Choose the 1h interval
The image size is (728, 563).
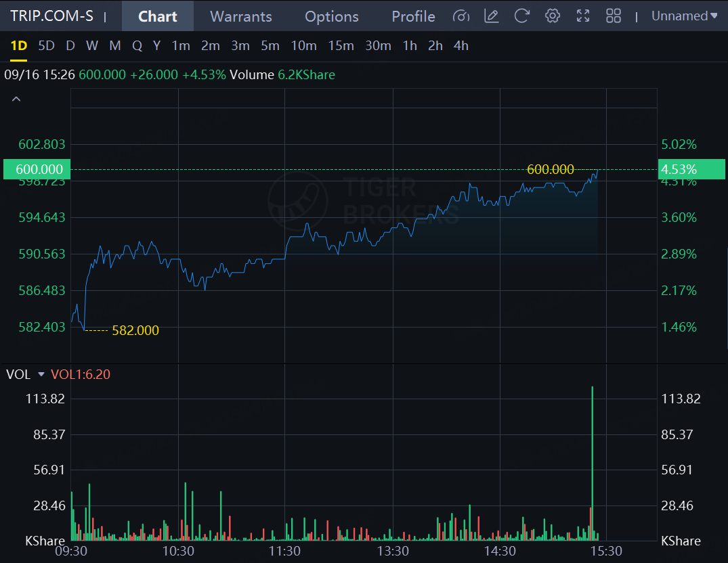click(410, 46)
